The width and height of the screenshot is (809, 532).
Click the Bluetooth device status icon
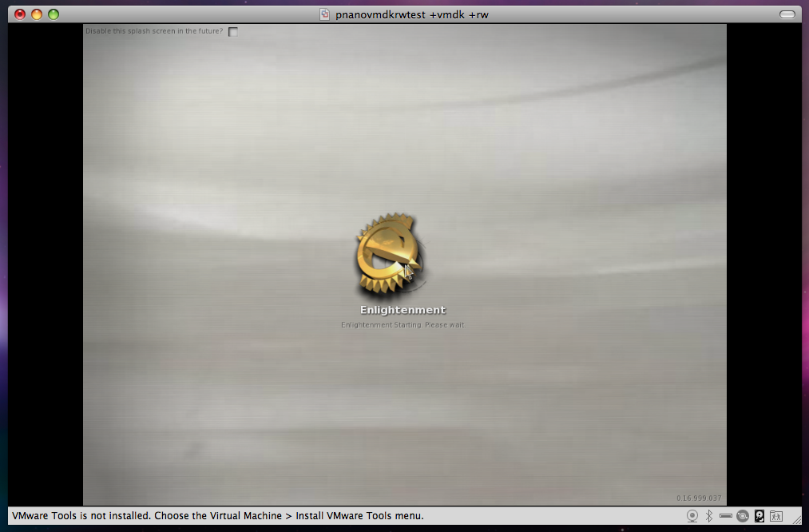(x=709, y=515)
